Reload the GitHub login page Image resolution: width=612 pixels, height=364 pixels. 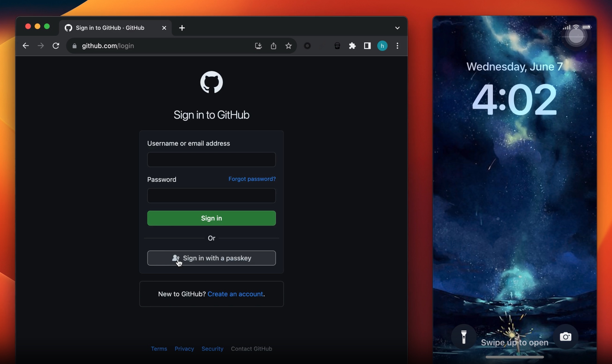click(x=56, y=46)
